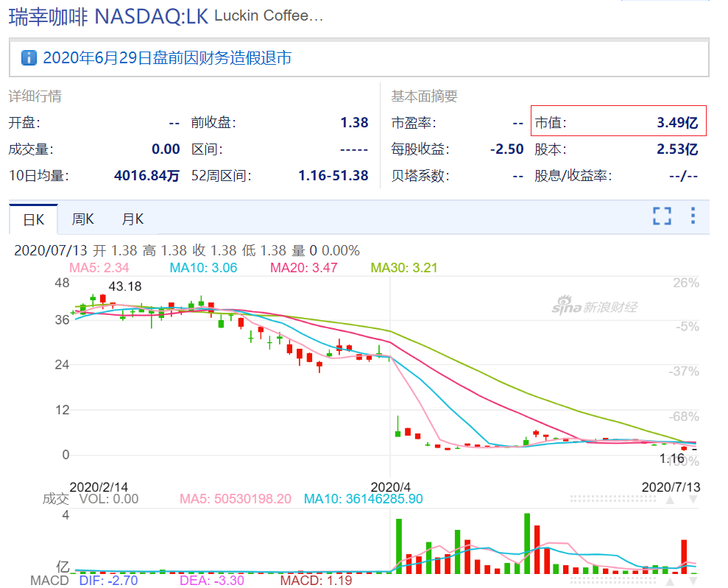Switch to the 周K weekly chart tab
The image size is (728, 588).
(x=82, y=219)
